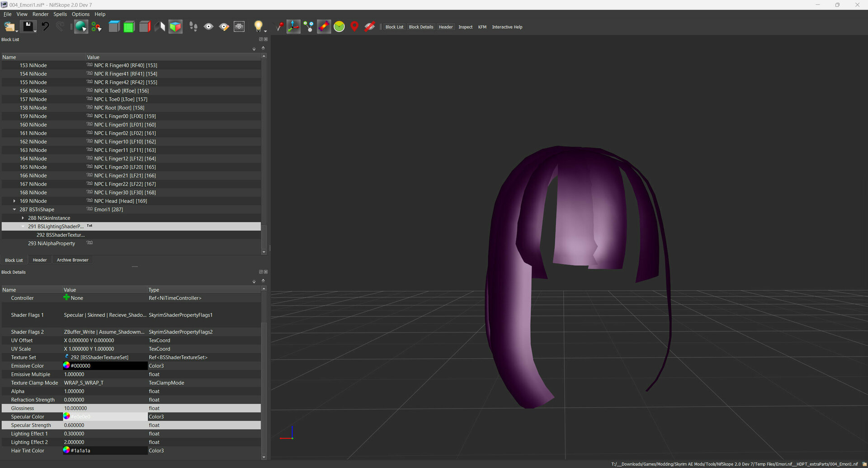
Task: Toggle Interactive Help from toolbar
Action: (507, 27)
